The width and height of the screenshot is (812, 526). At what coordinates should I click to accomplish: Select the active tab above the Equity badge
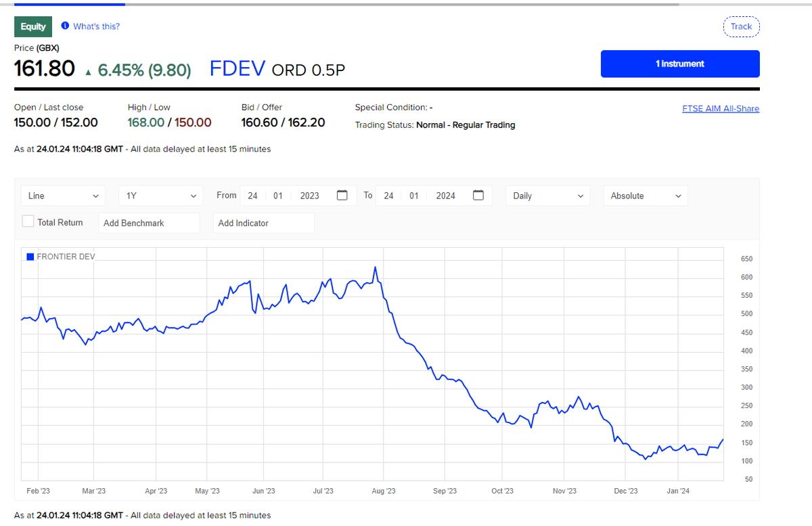(70, 3)
